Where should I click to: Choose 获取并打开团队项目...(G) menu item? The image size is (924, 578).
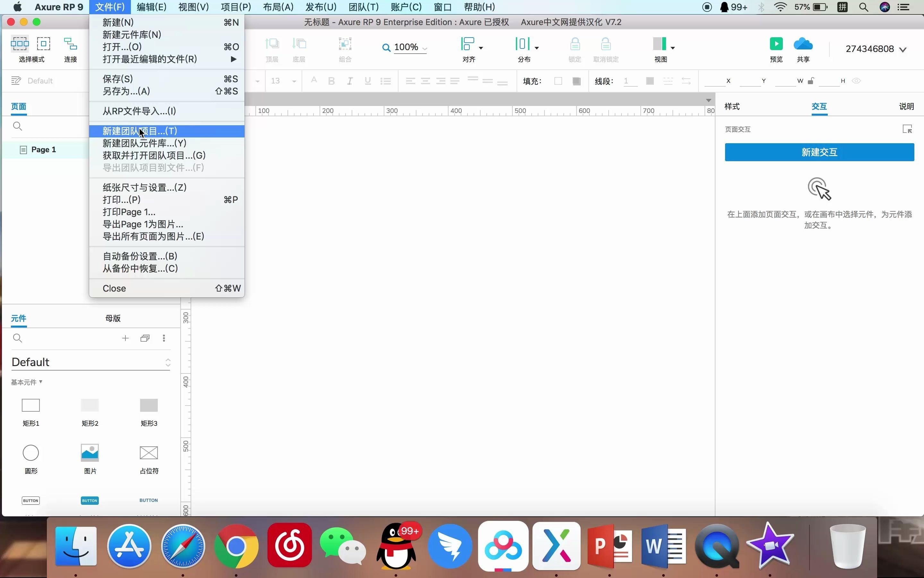coord(167,155)
